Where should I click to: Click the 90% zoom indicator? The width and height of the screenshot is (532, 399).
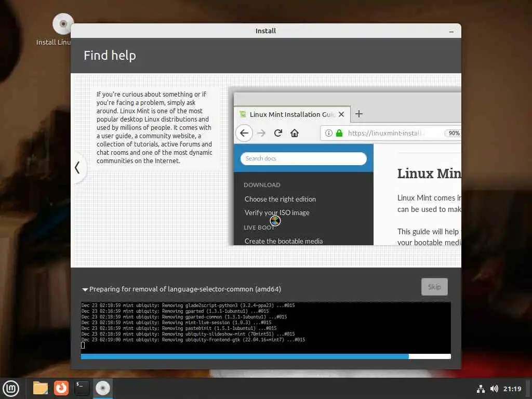(453, 133)
